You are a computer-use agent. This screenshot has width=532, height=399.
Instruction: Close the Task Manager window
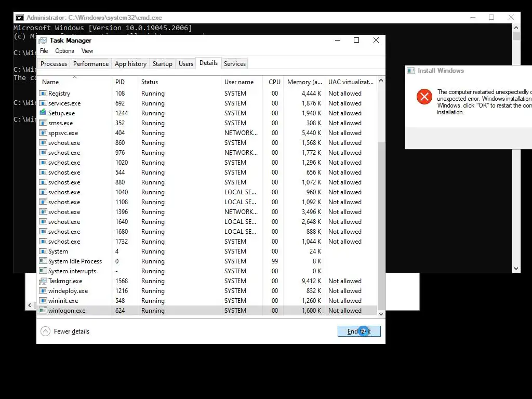click(x=376, y=40)
